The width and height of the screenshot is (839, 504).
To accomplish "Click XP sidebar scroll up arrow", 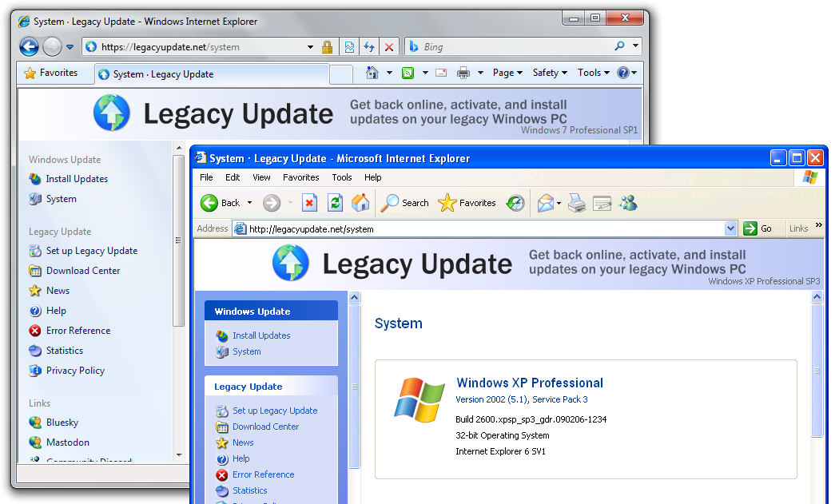I will click(x=354, y=297).
